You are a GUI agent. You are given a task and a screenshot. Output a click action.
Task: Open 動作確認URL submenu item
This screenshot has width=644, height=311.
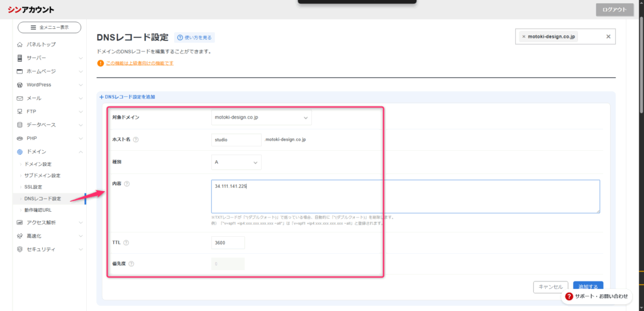(x=38, y=210)
